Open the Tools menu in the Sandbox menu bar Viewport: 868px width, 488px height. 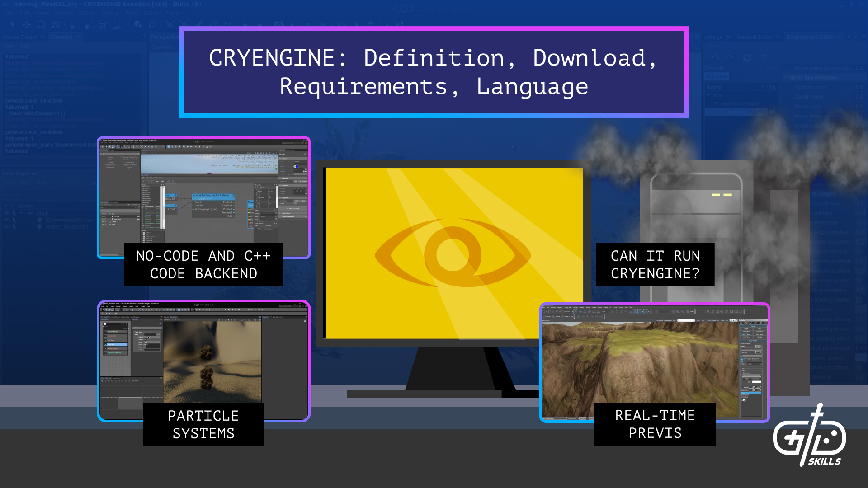point(131,13)
